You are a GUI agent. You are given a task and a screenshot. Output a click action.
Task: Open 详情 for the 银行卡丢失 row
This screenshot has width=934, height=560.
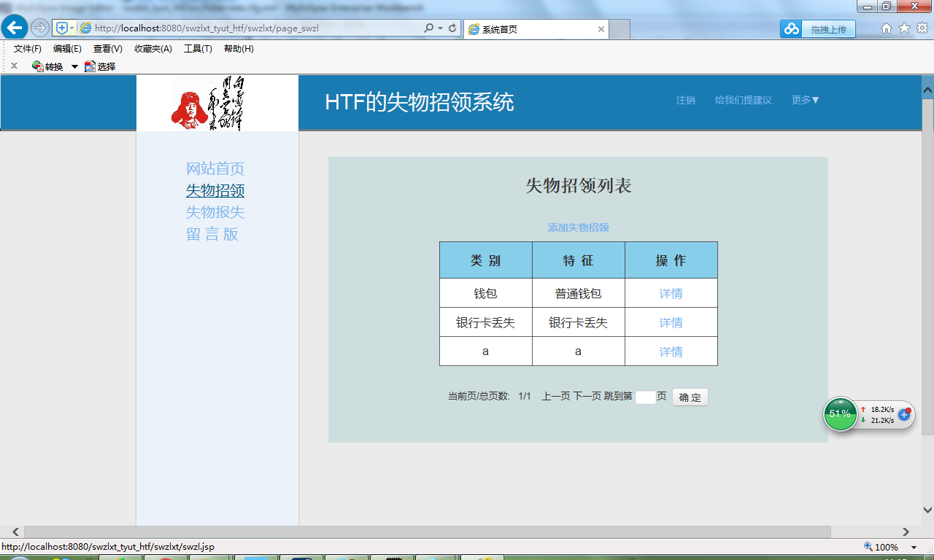click(671, 322)
